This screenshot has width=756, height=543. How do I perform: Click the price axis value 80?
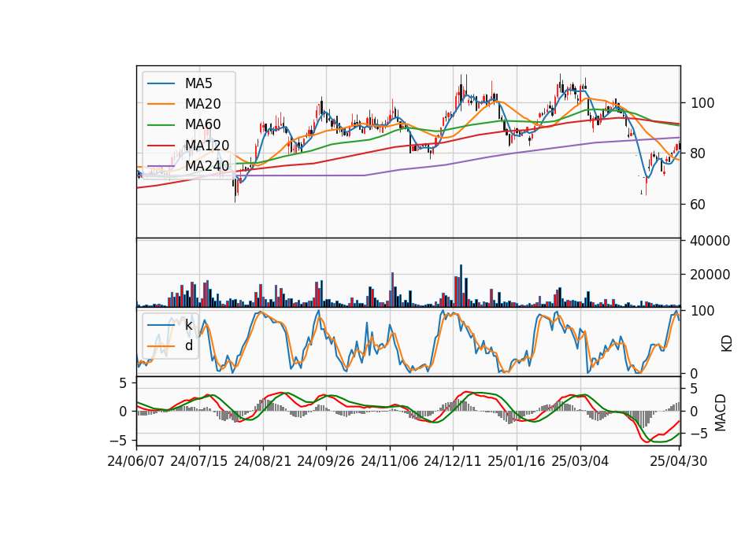click(x=699, y=153)
